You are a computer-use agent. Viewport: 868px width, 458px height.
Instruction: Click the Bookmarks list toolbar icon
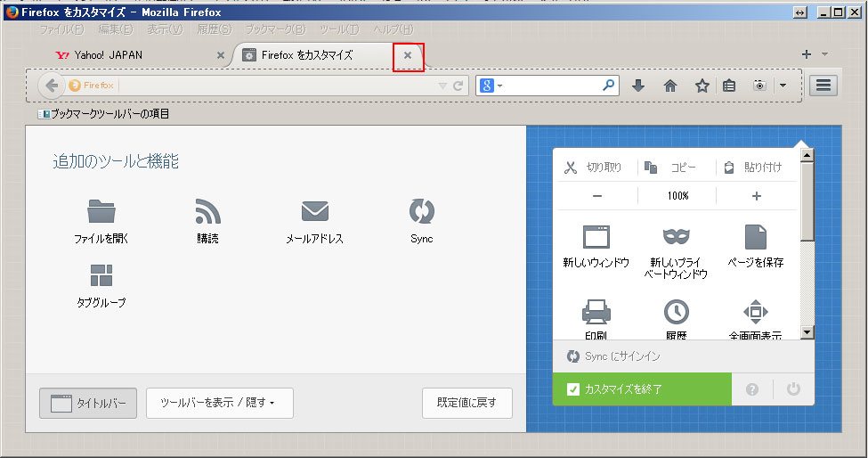pos(729,86)
